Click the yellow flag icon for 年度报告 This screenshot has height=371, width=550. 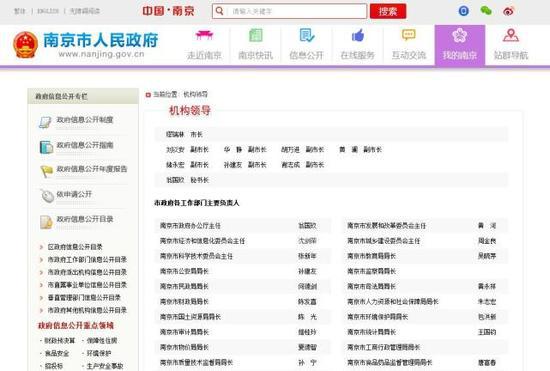pyautogui.click(x=47, y=171)
